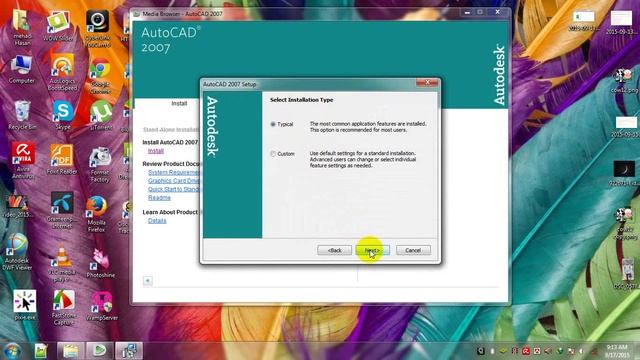Select the Computer desktop icon

21,69
